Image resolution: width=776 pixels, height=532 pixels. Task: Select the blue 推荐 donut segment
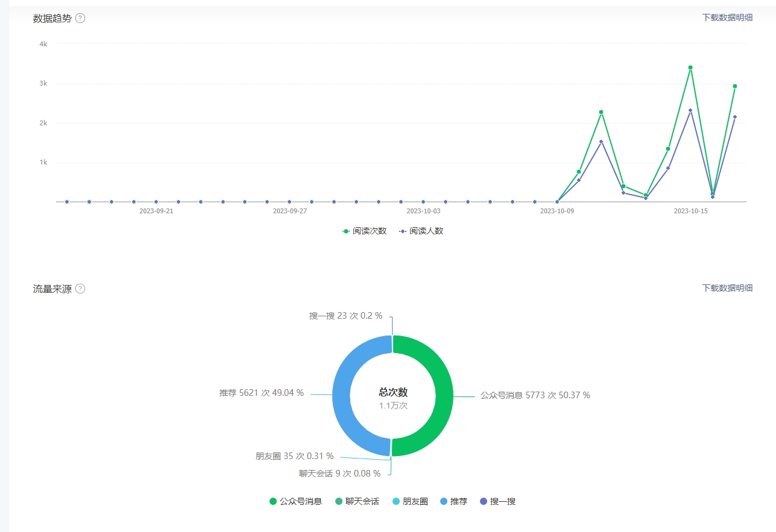(341, 396)
